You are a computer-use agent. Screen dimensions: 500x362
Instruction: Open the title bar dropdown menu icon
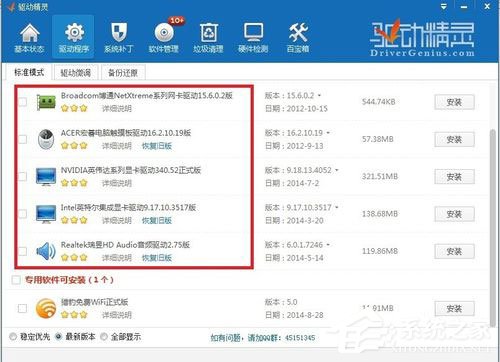pos(444,7)
